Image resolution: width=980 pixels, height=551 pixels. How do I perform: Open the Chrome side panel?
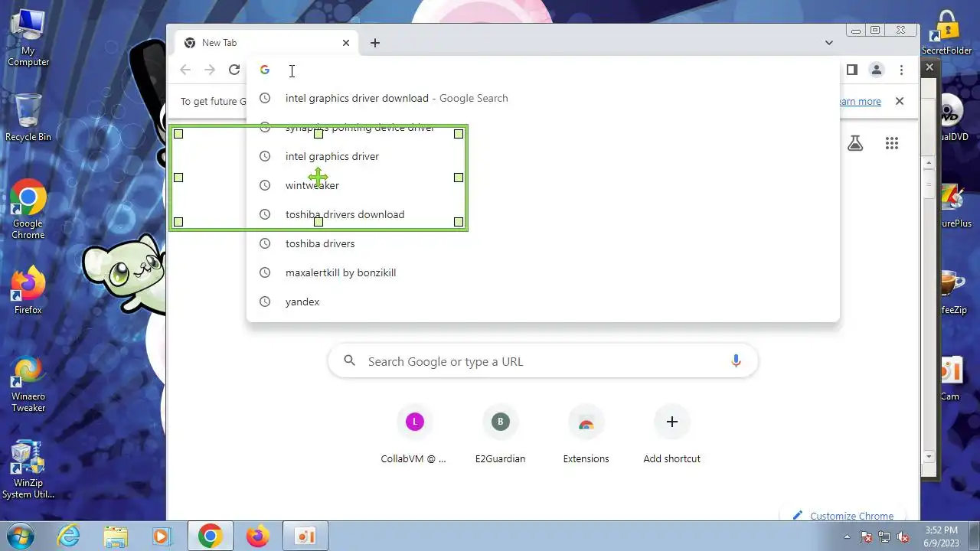click(x=851, y=70)
